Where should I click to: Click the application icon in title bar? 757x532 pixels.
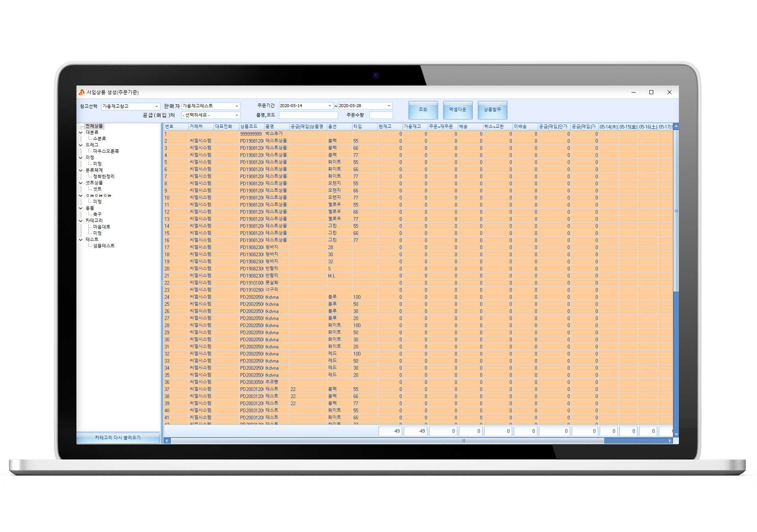coord(82,92)
